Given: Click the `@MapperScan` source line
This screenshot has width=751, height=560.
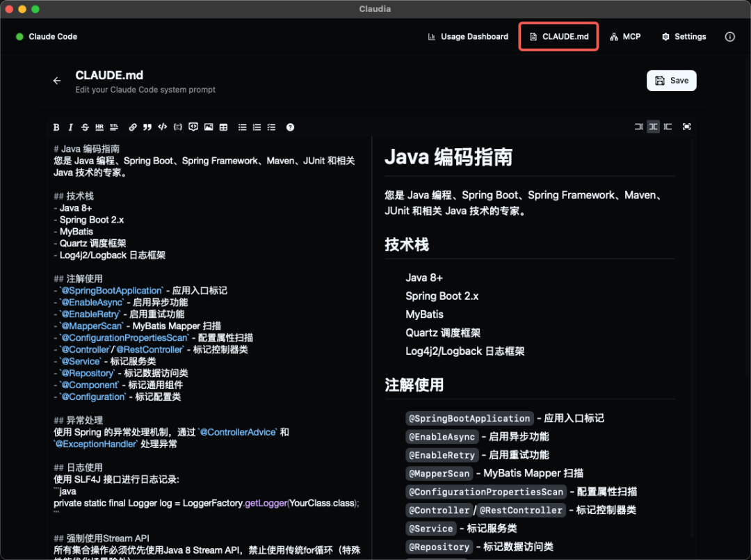Looking at the screenshot, I should pyautogui.click(x=137, y=326).
